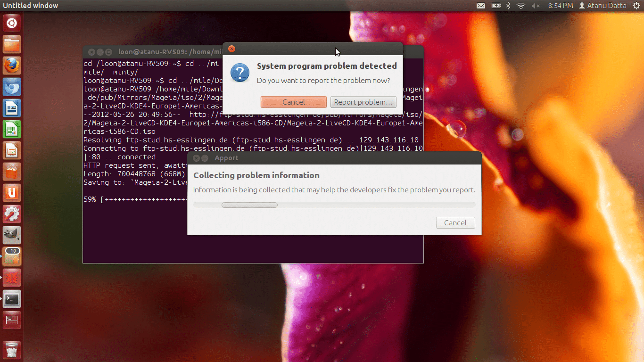
Task: Open Ubuntu One from the launcher
Action: (12, 193)
